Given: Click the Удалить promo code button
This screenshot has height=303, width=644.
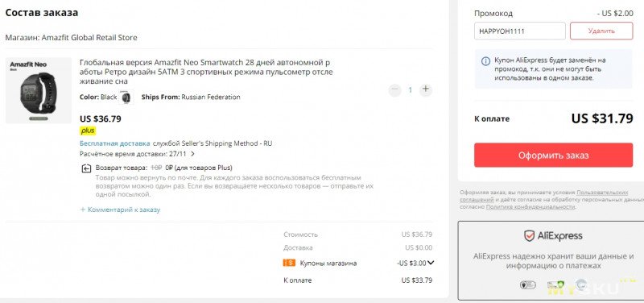Looking at the screenshot, I should [601, 31].
